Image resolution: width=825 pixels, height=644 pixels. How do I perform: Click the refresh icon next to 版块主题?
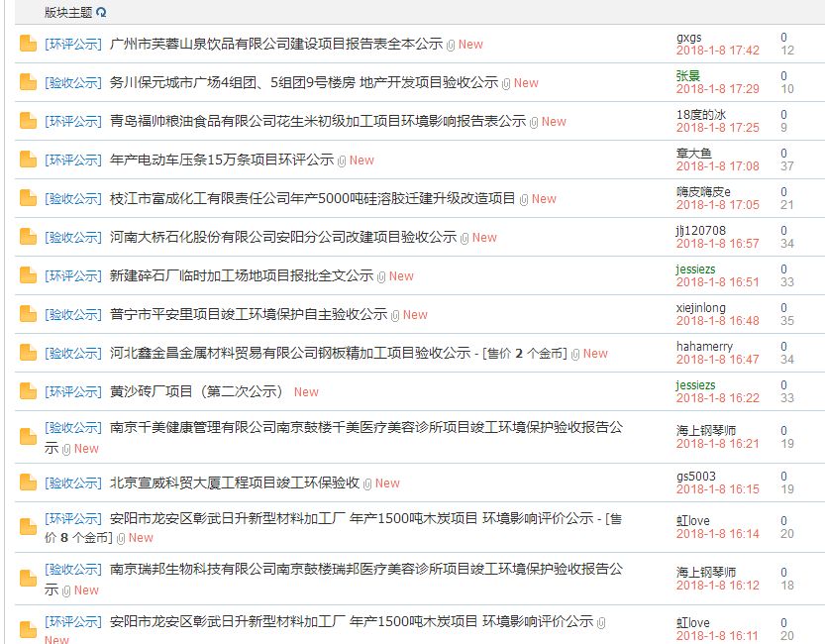(x=102, y=12)
